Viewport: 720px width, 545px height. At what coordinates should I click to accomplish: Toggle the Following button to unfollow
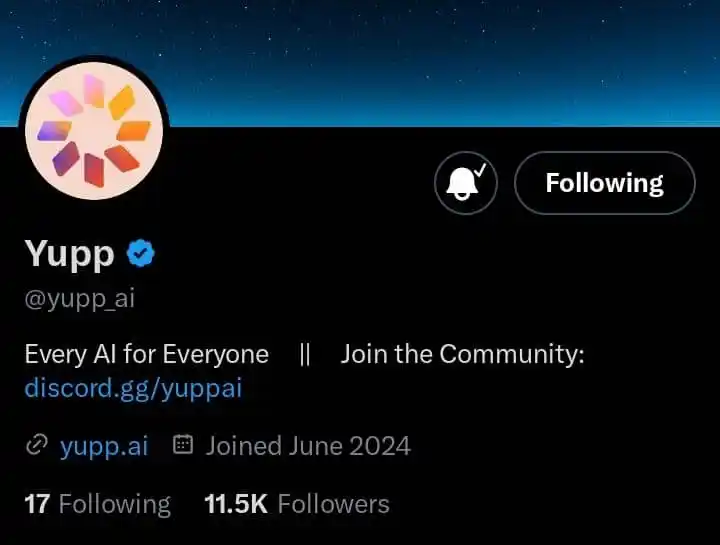coord(604,183)
